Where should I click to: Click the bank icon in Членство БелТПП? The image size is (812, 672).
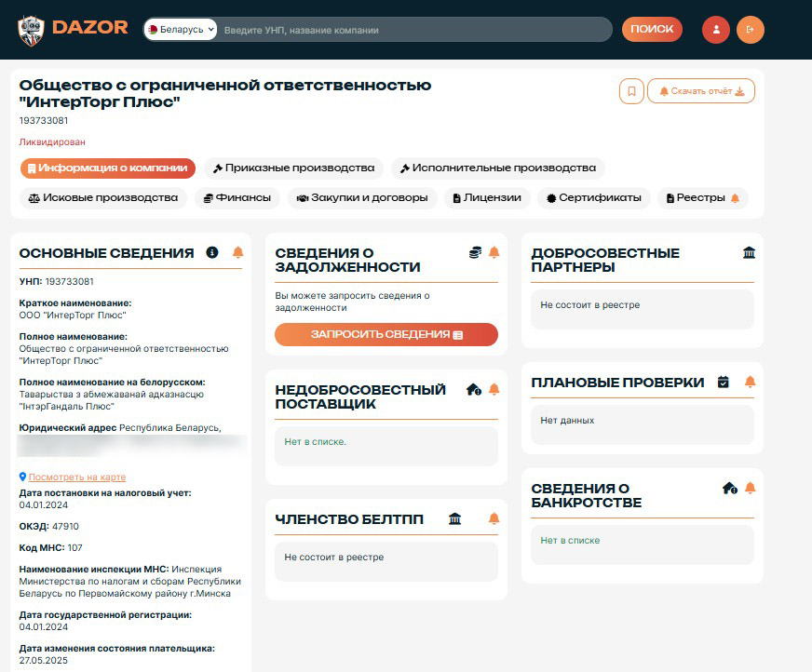click(454, 518)
